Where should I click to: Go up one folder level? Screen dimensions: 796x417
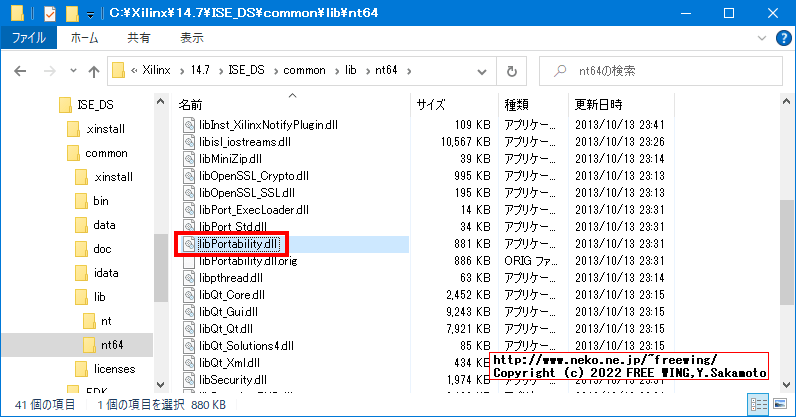point(93,71)
